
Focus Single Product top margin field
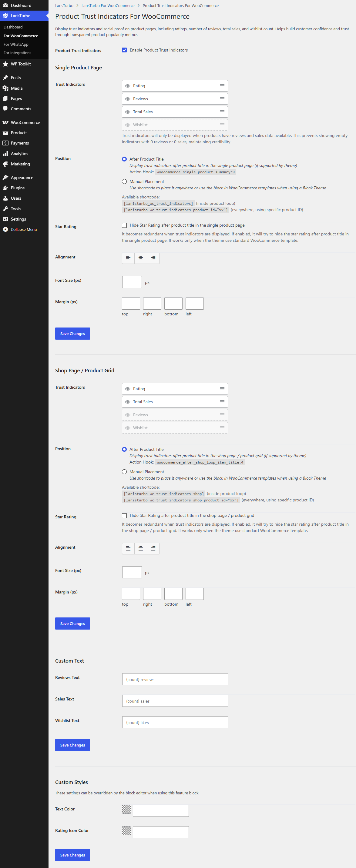coord(131,304)
